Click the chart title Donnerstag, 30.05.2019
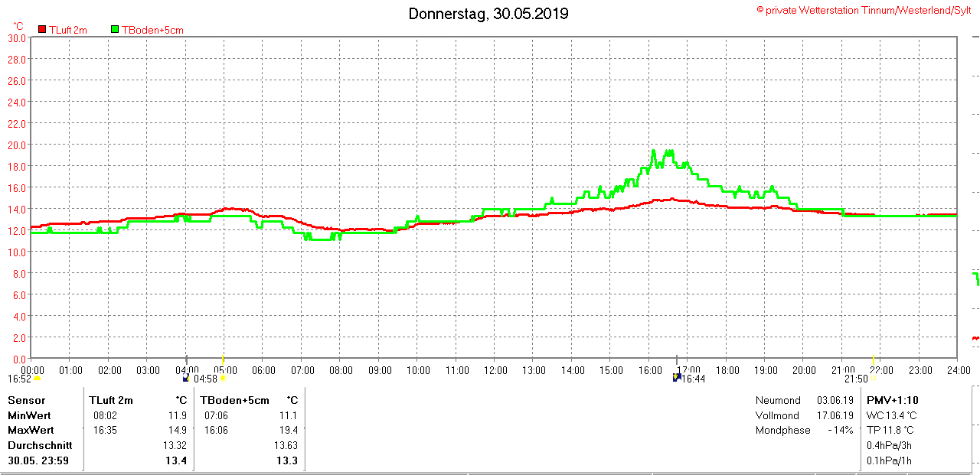980x475 pixels. point(488,14)
